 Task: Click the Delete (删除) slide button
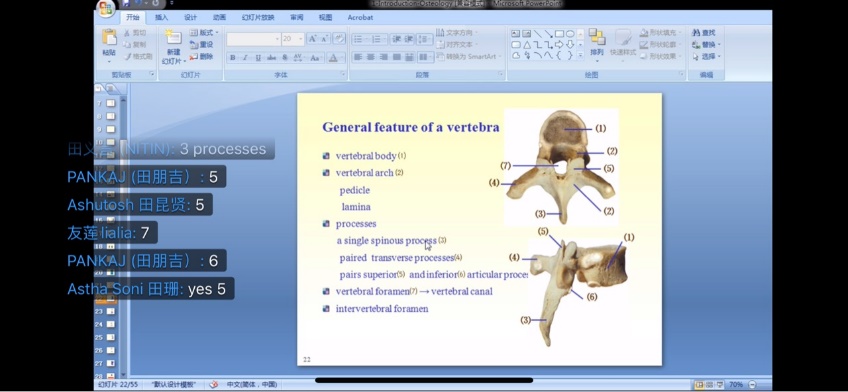[201, 56]
